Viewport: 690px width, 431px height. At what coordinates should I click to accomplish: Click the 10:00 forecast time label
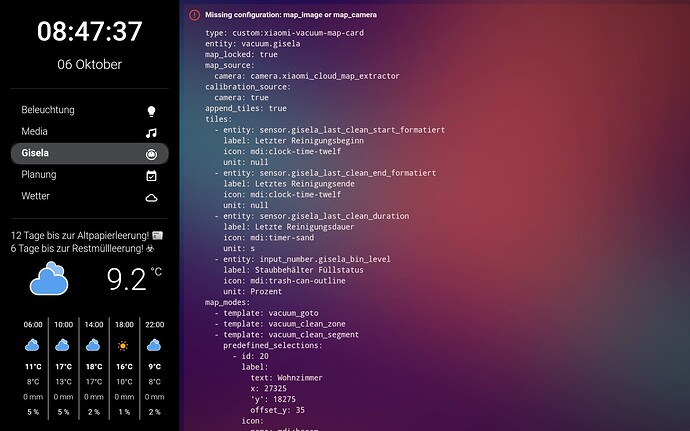(63, 325)
